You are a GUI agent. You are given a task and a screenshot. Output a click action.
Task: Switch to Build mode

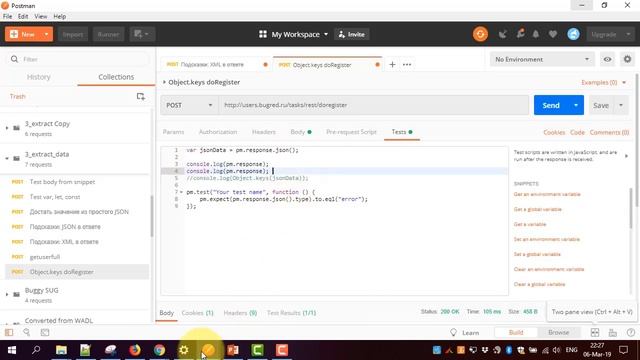(x=516, y=333)
